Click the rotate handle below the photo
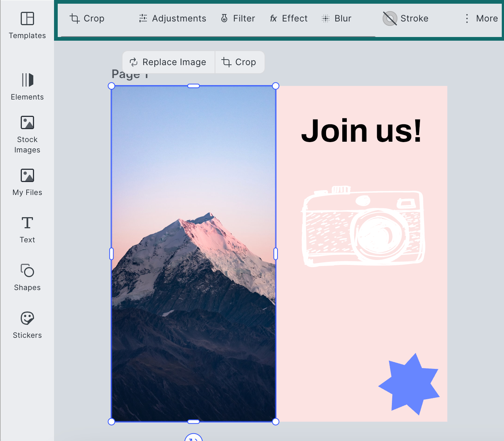The width and height of the screenshot is (504, 441). tap(194, 437)
